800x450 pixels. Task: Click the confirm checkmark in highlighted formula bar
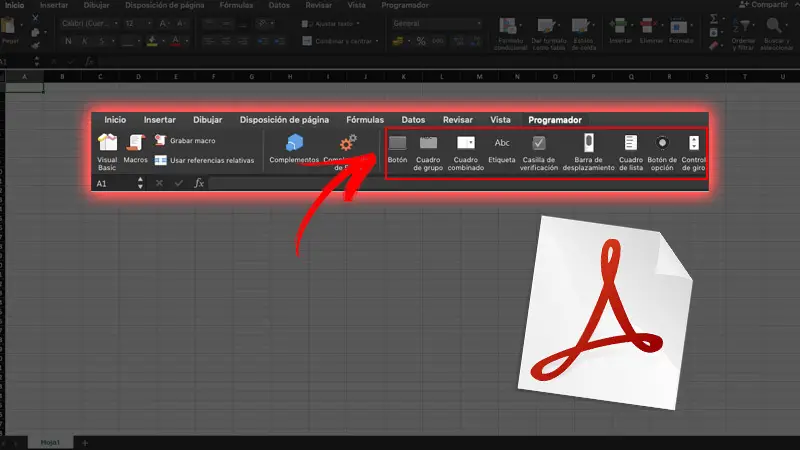point(179,183)
